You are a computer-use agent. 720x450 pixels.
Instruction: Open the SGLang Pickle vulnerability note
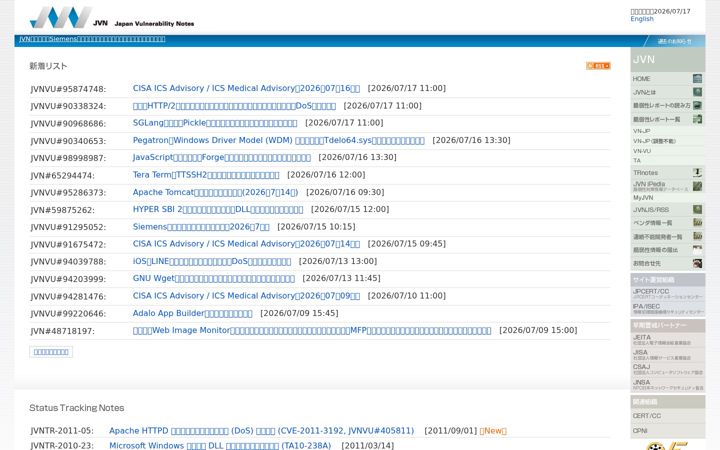[x=215, y=123]
